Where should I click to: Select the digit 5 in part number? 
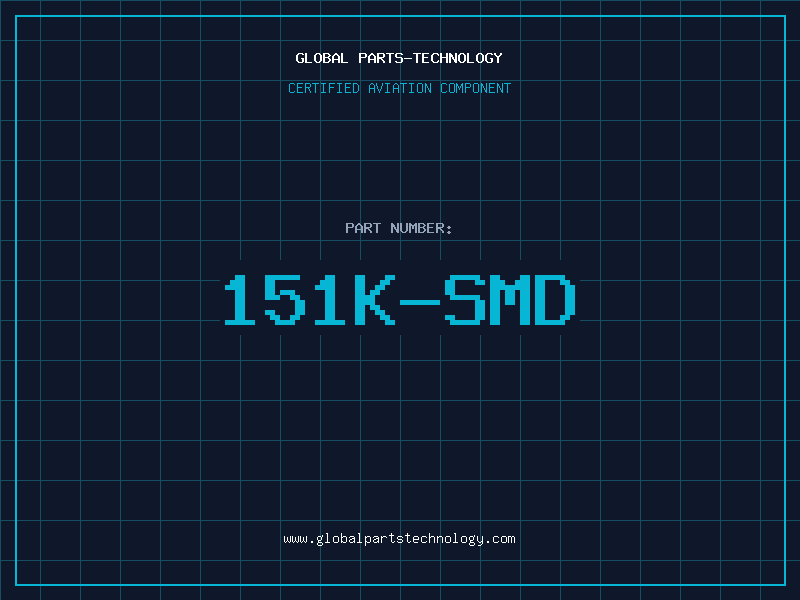coord(285,300)
